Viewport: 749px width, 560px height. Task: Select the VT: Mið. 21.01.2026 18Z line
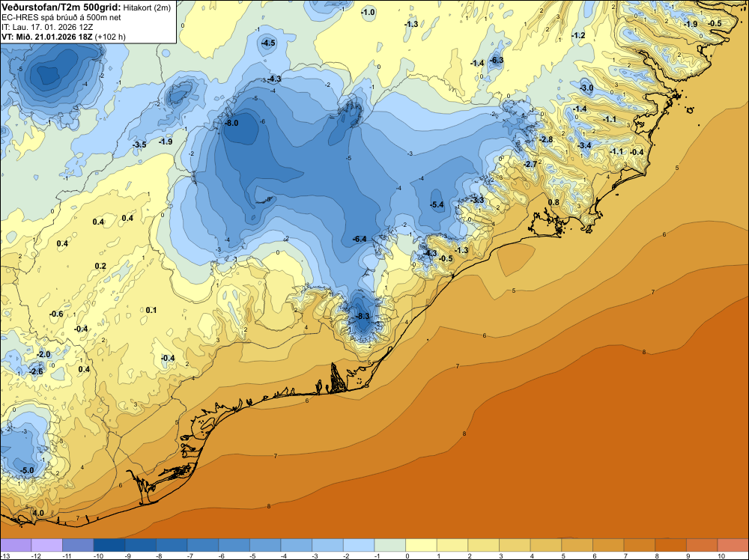pyautogui.click(x=64, y=37)
